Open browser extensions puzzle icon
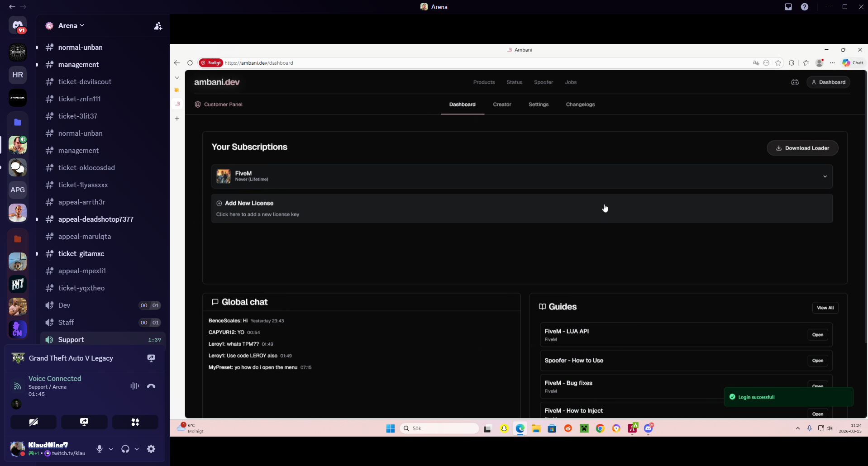The width and height of the screenshot is (868, 466). 792,63
